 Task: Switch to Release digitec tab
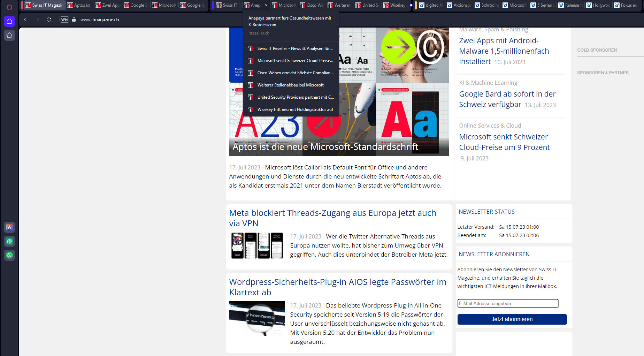click(570, 5)
